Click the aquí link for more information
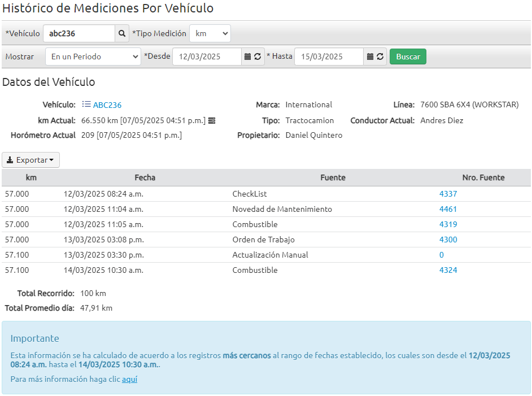 point(129,379)
